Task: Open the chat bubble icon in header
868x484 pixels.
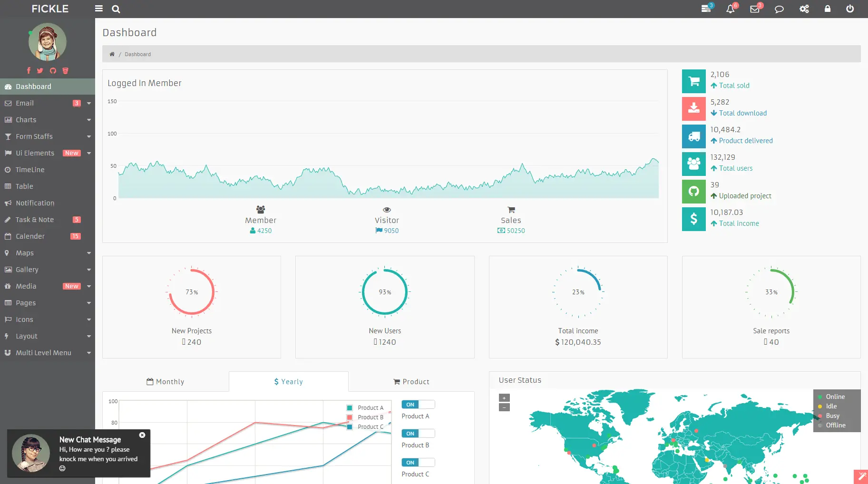Action: 779,9
